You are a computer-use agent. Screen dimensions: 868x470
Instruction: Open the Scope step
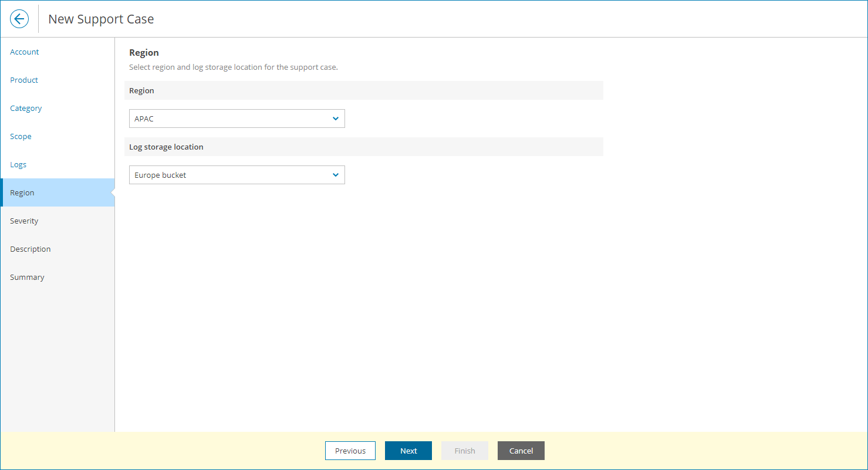[x=21, y=136]
